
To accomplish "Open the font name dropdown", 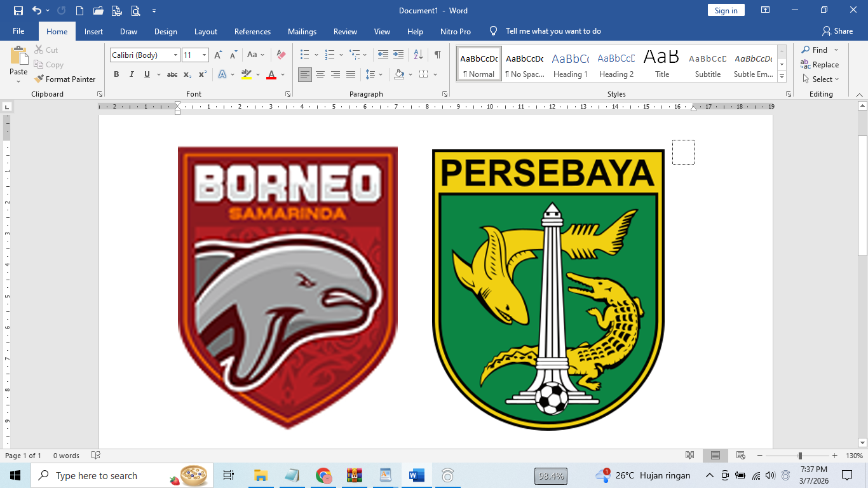I will 176,55.
